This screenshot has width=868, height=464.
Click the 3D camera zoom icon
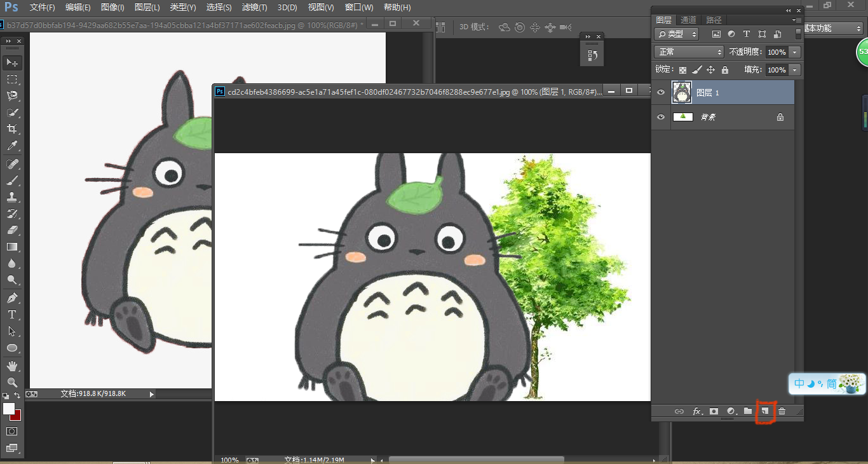tap(566, 27)
